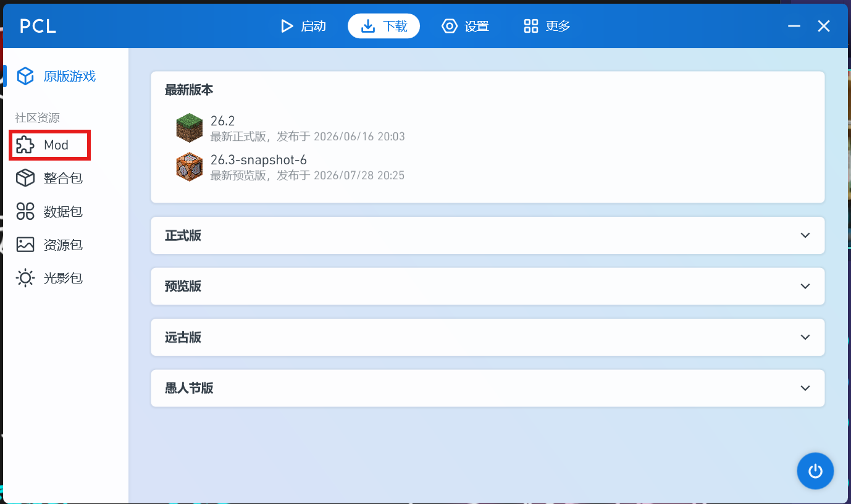Close the PCL window
Viewport: 851px width, 504px height.
[824, 26]
